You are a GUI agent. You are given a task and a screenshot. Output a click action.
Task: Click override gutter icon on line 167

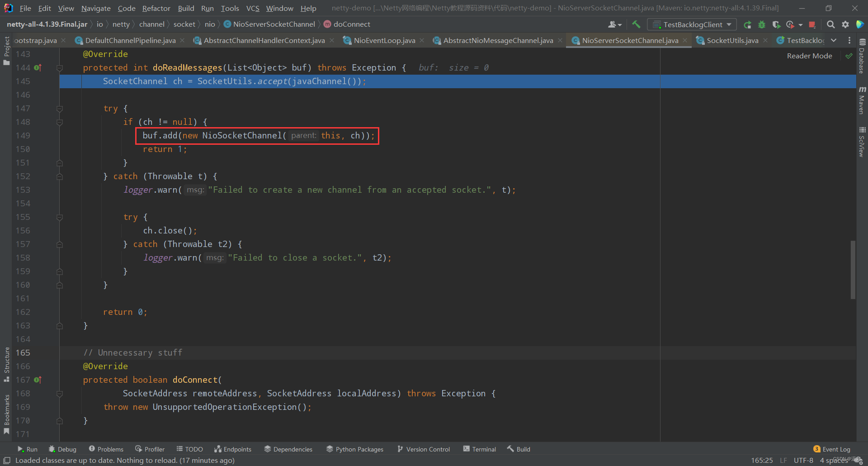[x=38, y=380]
